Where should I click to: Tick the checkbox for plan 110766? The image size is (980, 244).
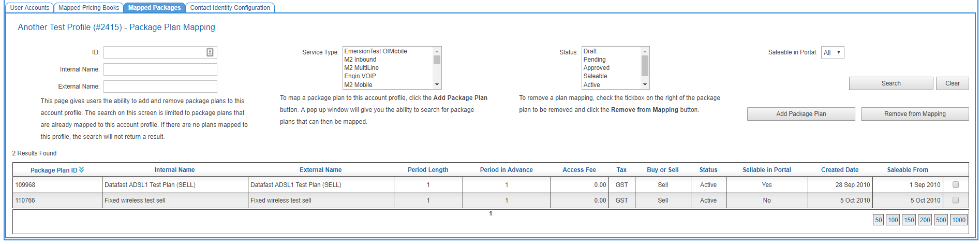(x=956, y=200)
